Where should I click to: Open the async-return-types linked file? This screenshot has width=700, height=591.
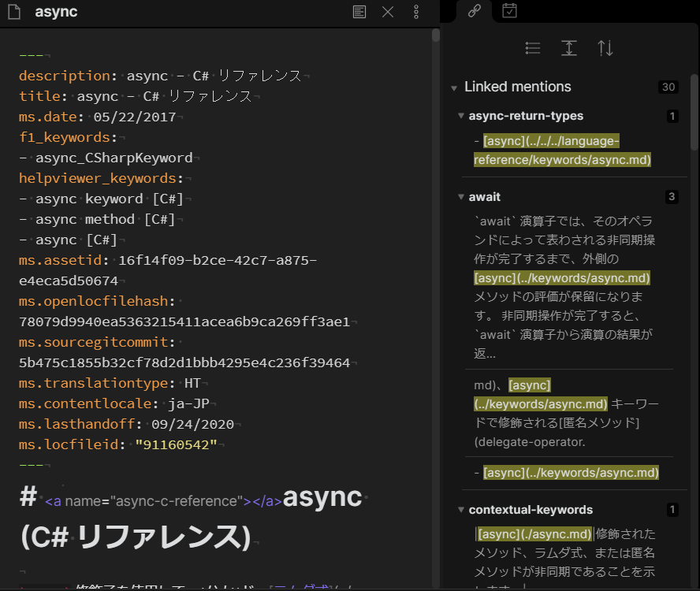point(526,116)
